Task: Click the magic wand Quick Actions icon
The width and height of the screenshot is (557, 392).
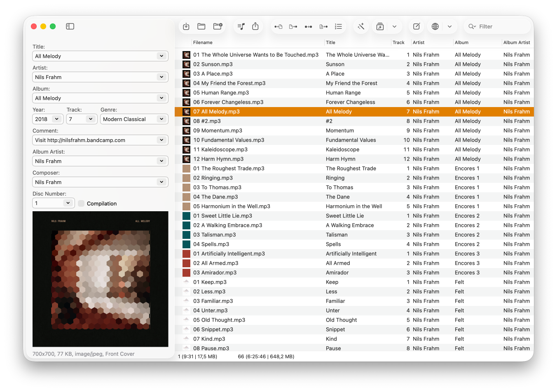Action: [x=361, y=26]
